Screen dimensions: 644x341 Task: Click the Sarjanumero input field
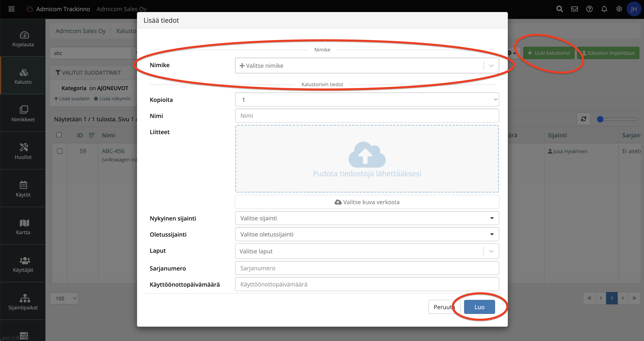tap(367, 268)
